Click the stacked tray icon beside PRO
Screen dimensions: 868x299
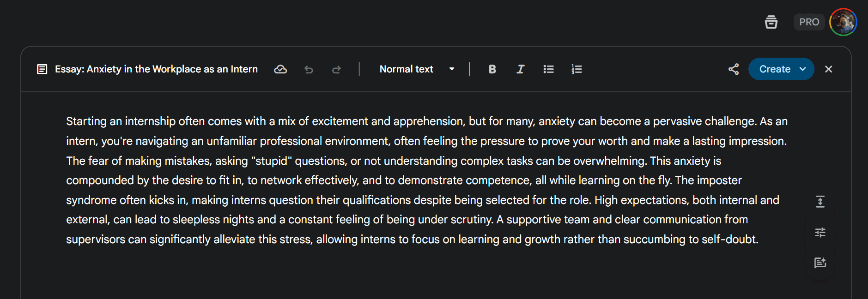[x=771, y=22]
